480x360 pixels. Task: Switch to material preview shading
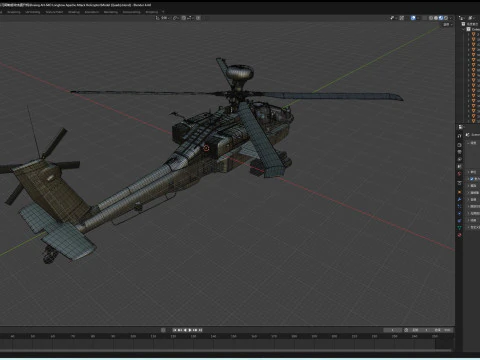[x=441, y=18]
